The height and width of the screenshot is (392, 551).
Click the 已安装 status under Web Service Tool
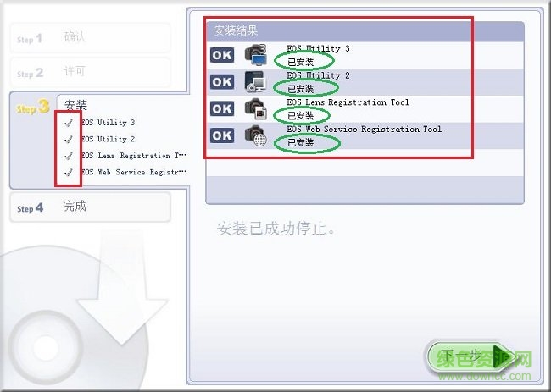click(300, 142)
